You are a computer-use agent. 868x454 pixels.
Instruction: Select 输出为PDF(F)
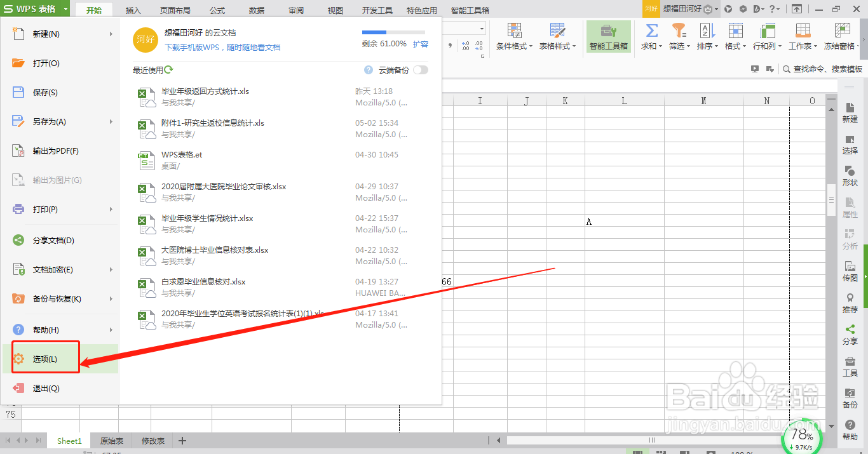60,150
